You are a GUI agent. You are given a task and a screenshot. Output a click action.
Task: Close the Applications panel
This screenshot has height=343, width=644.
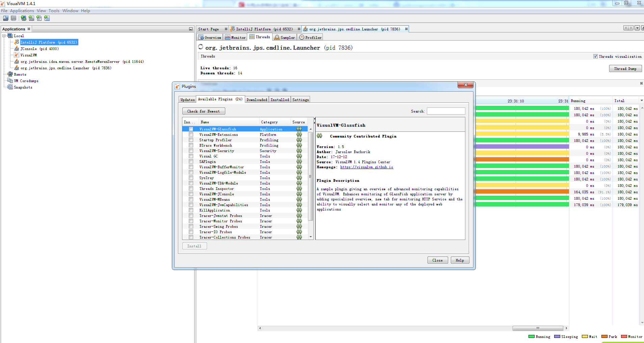[x=29, y=29]
